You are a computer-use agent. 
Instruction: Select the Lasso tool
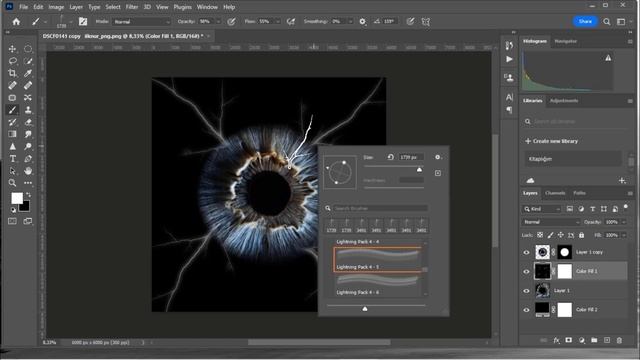[12, 61]
